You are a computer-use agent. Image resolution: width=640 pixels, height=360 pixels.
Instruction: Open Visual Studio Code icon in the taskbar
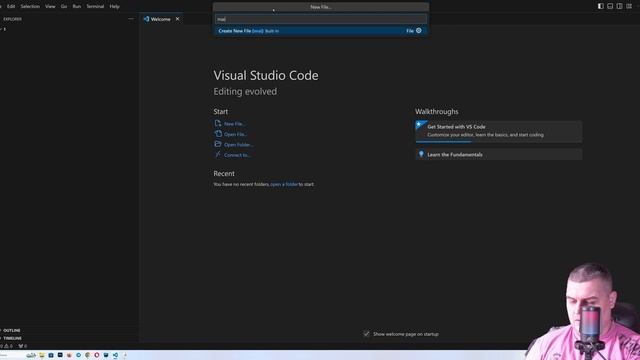coord(116,355)
